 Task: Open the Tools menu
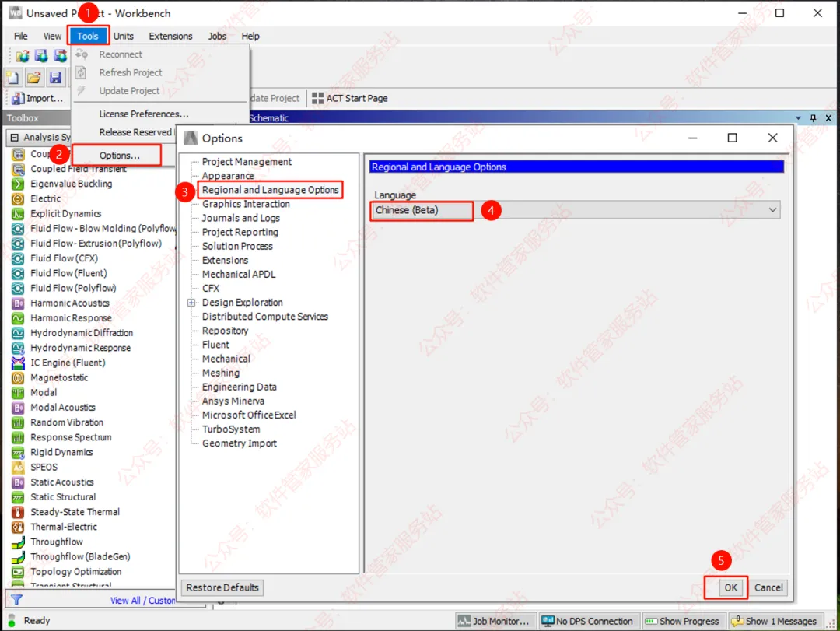coord(88,36)
